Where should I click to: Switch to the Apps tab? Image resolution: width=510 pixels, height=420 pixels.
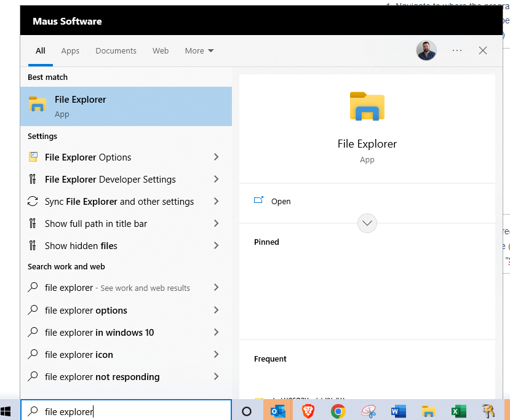click(x=70, y=50)
